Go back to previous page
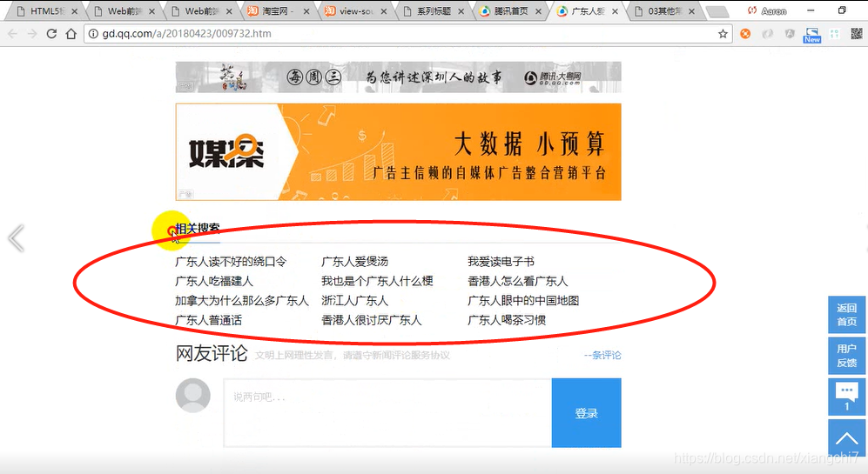 [13, 34]
